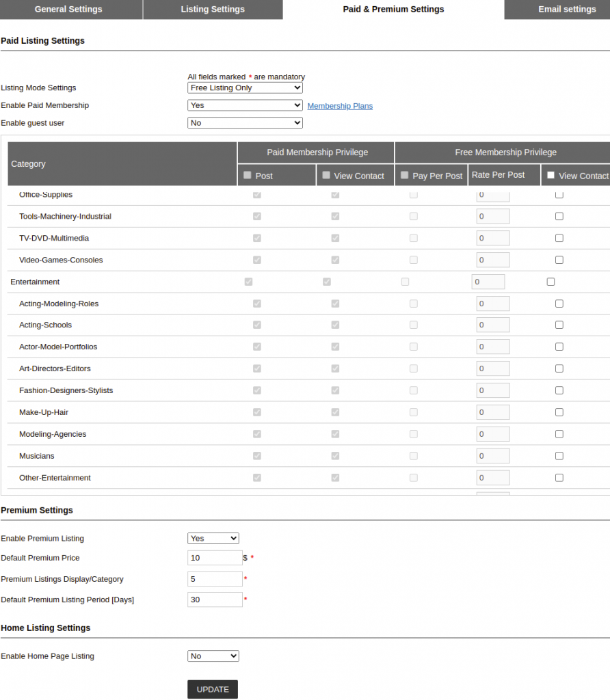Click Rate Per Post field for Musicians

493,456
